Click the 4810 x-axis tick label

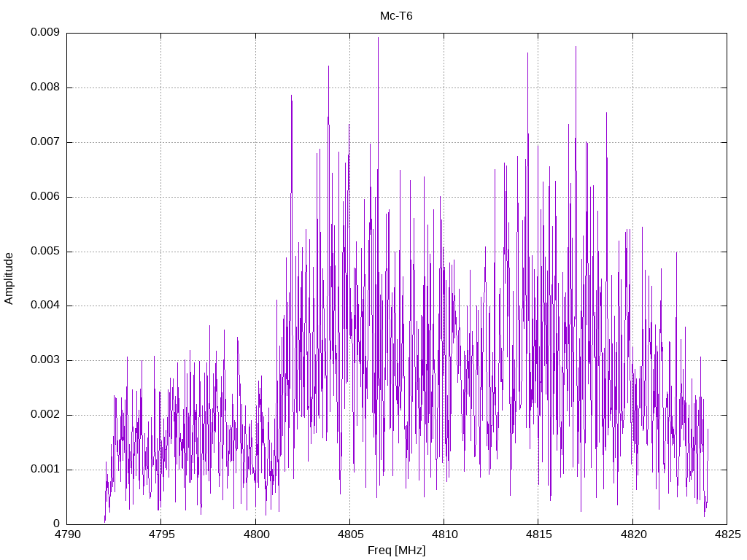coord(444,534)
